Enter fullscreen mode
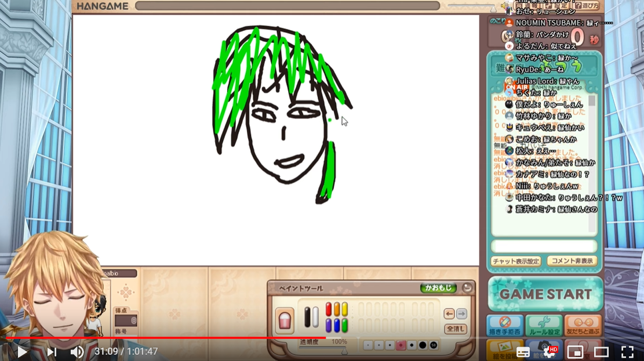Viewport: 644px width, 361px height. tap(627, 352)
